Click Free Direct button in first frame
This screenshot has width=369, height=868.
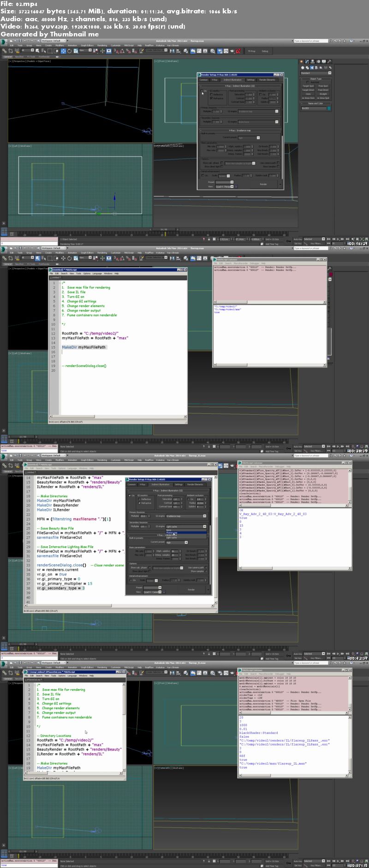click(323, 90)
